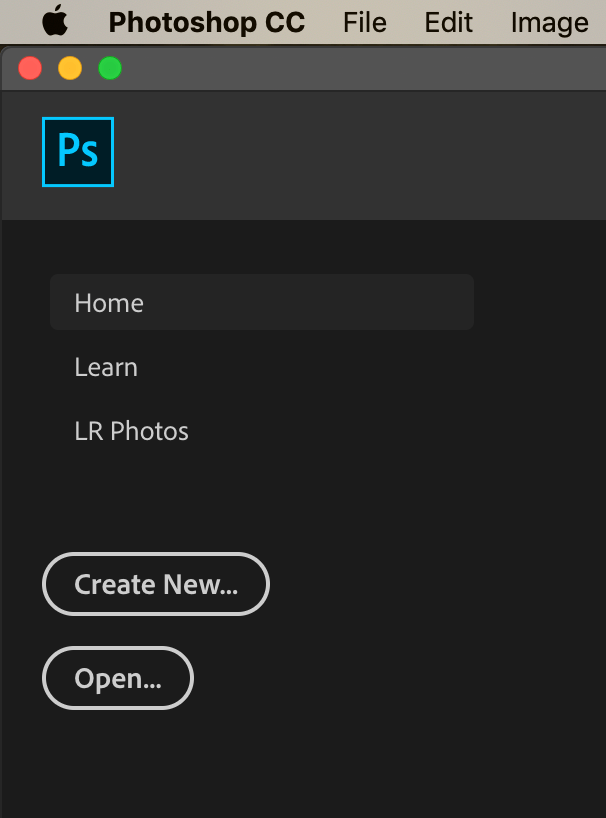
Task: Open the Edit menu
Action: 447,22
